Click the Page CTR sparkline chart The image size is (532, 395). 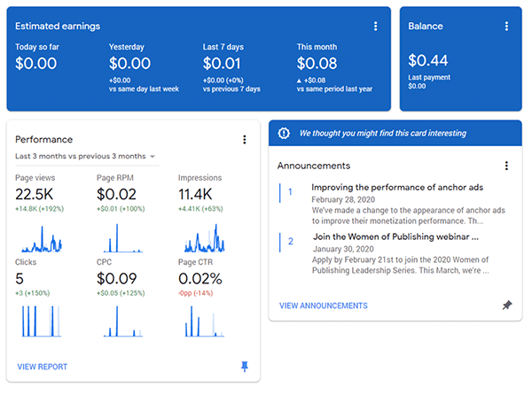click(206, 322)
